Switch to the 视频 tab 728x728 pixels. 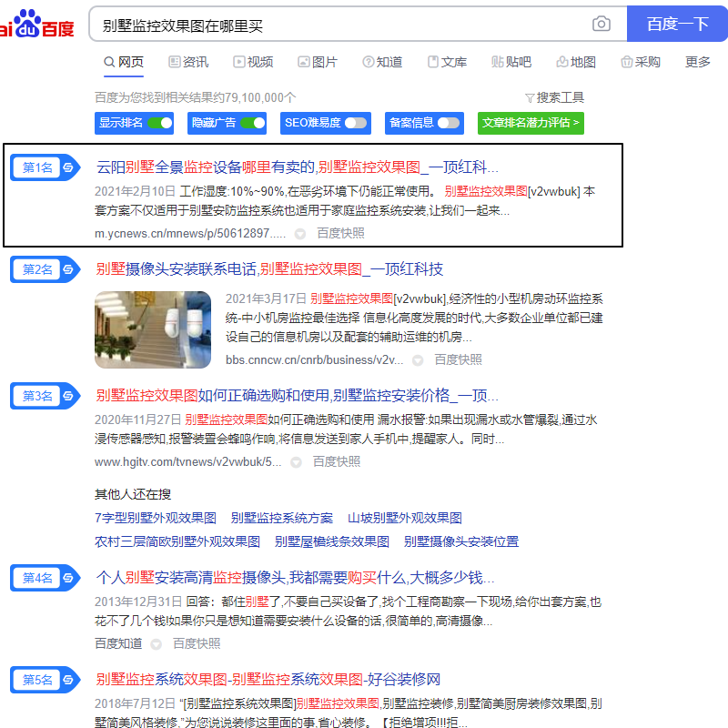253,62
